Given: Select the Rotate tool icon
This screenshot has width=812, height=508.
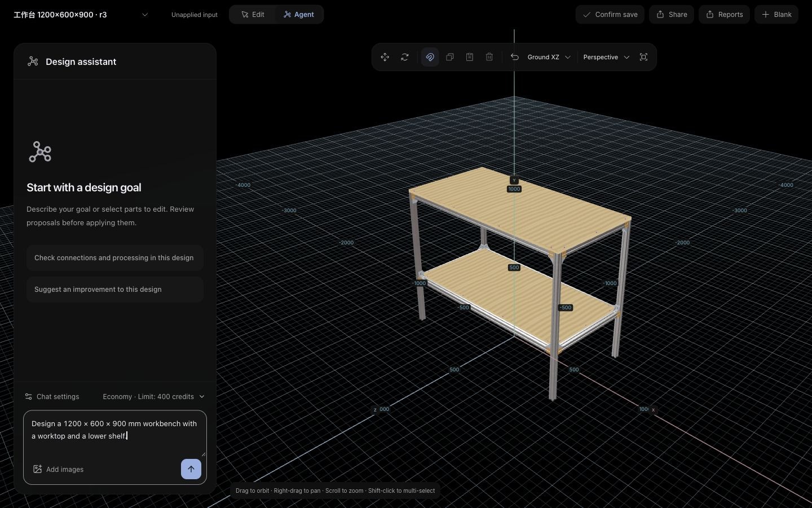Looking at the screenshot, I should point(405,57).
